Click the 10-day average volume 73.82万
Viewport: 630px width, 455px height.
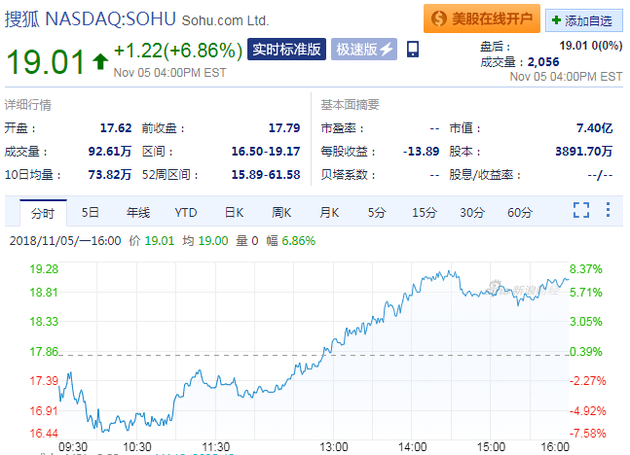(x=110, y=174)
